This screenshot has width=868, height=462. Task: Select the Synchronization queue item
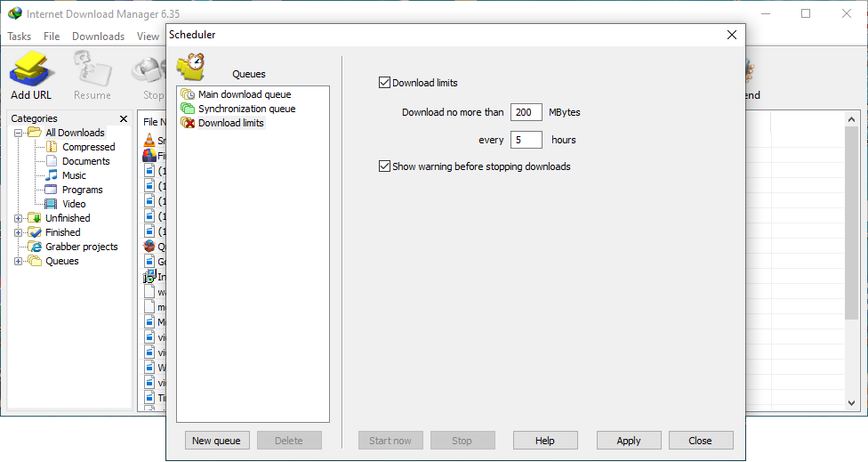[x=246, y=109]
